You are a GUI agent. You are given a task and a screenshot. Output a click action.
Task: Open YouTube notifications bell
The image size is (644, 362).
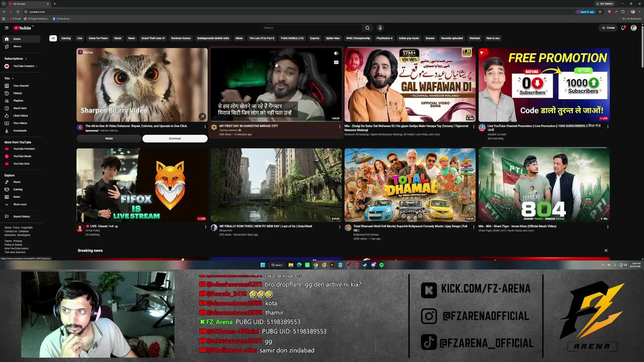point(623,28)
